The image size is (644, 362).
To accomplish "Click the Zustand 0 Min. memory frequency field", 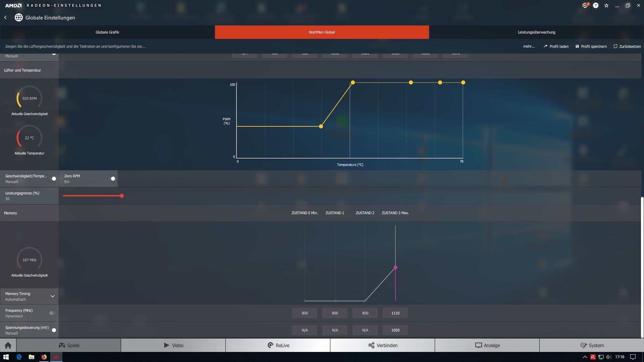I will coord(305,313).
